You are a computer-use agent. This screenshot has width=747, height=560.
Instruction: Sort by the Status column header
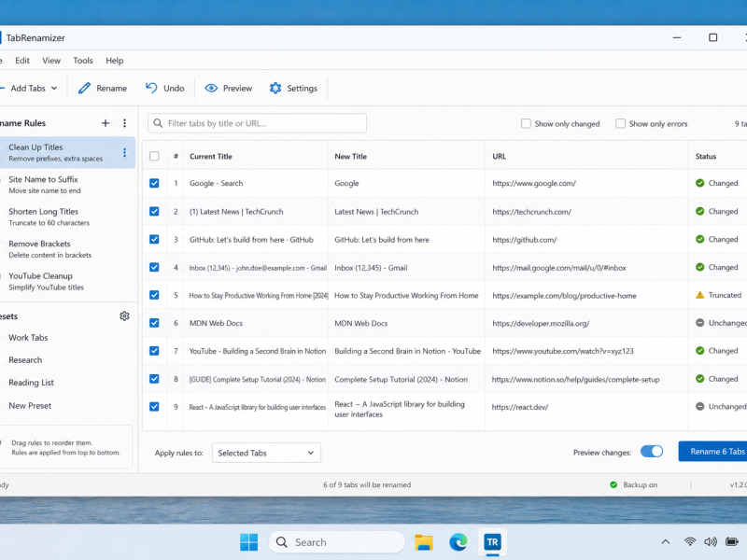(706, 156)
